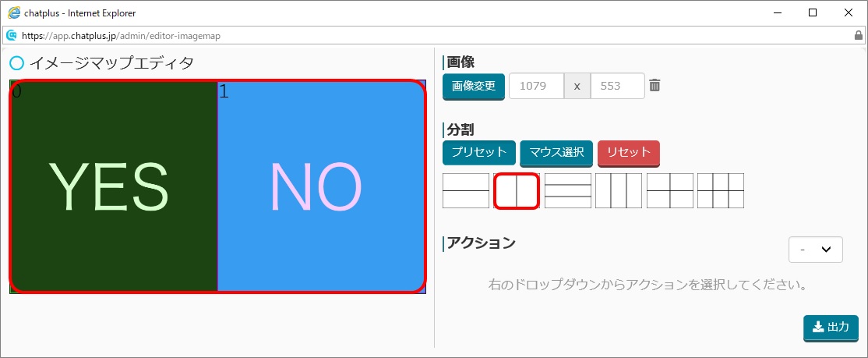Click the アクション section label
This screenshot has width=868, height=358.
tap(481, 242)
